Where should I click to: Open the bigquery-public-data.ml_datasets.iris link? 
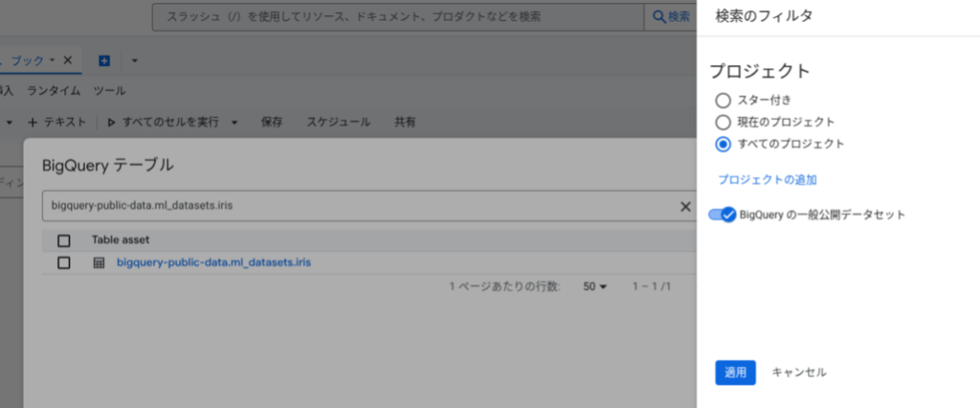(x=213, y=262)
